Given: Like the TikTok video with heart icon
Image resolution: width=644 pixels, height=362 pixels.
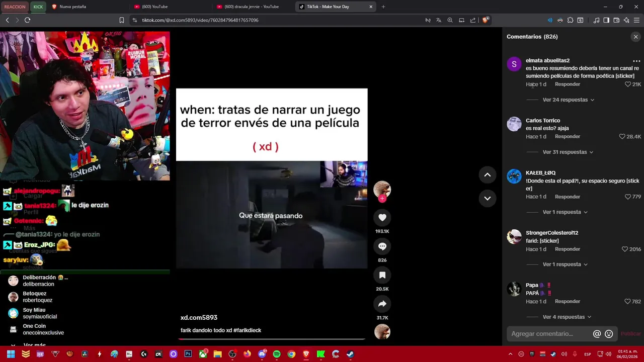Looking at the screenshot, I should point(382,217).
